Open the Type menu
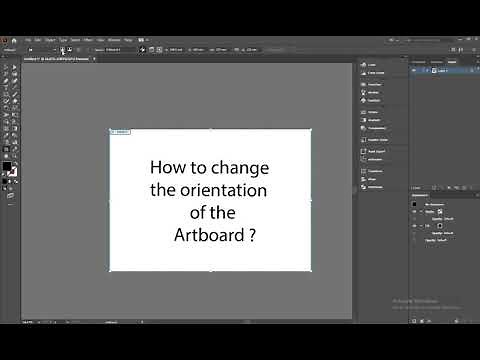Viewport: 480px width, 360px height. click(x=63, y=40)
